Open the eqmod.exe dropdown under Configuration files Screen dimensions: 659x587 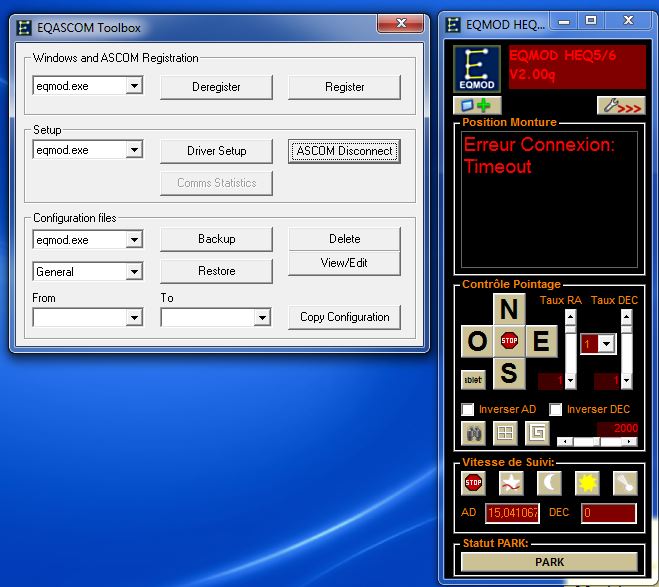pyautogui.click(x=134, y=240)
